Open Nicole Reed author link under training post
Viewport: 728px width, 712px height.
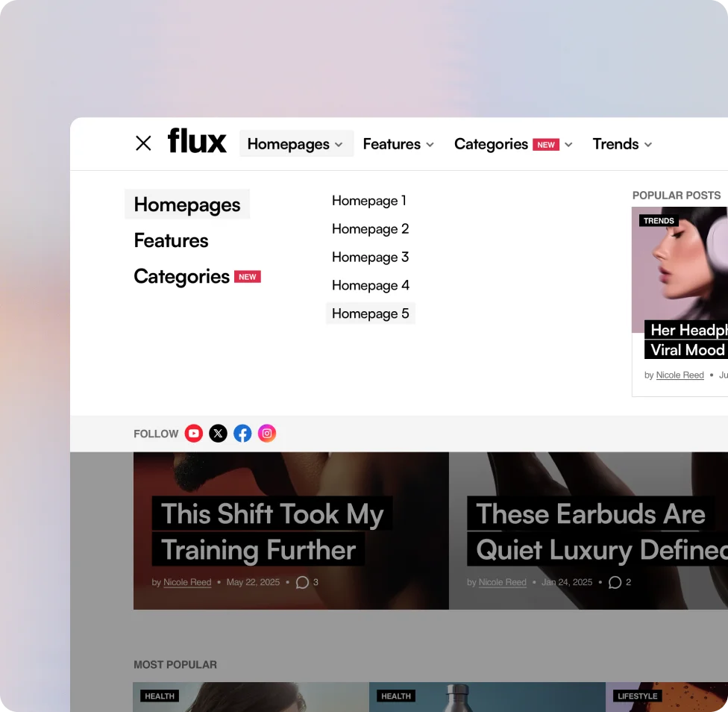tap(187, 582)
